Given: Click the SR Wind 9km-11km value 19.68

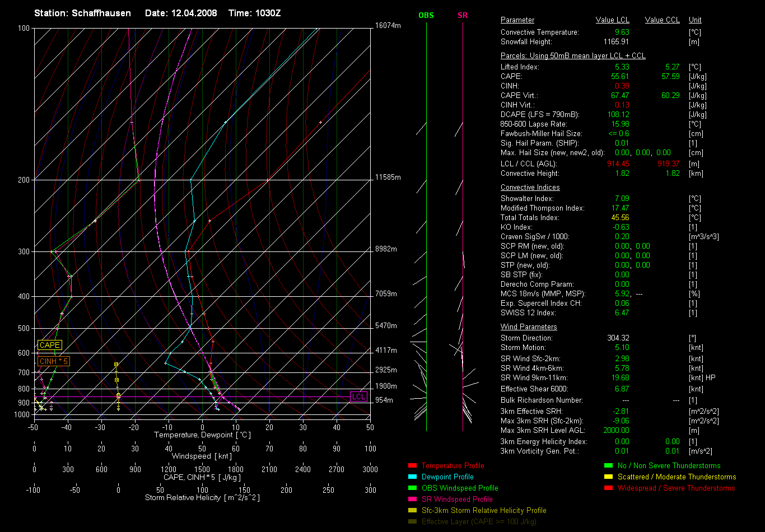Looking at the screenshot, I should pyautogui.click(x=620, y=378).
